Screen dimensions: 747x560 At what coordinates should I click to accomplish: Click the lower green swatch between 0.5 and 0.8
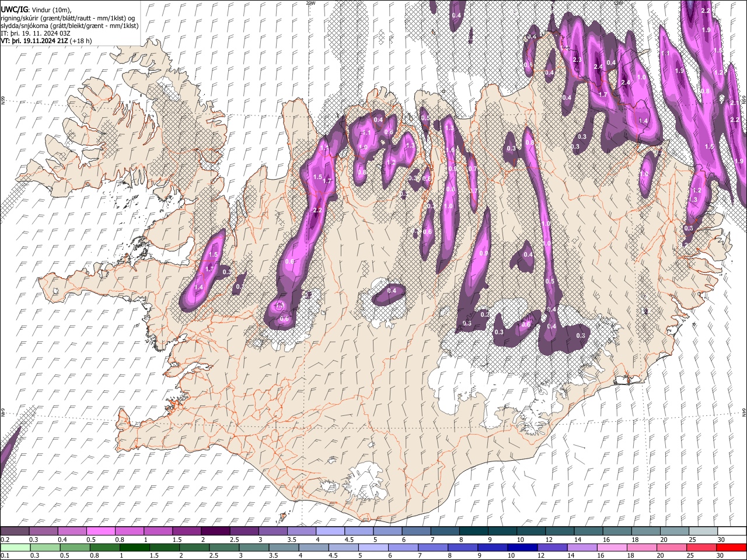76,547
